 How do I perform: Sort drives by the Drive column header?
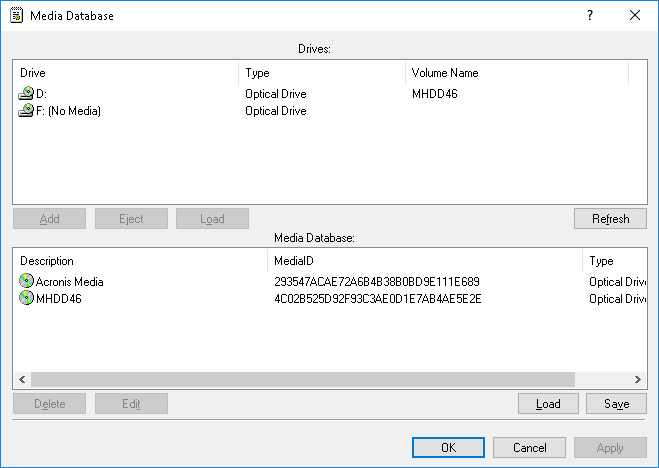(x=125, y=73)
